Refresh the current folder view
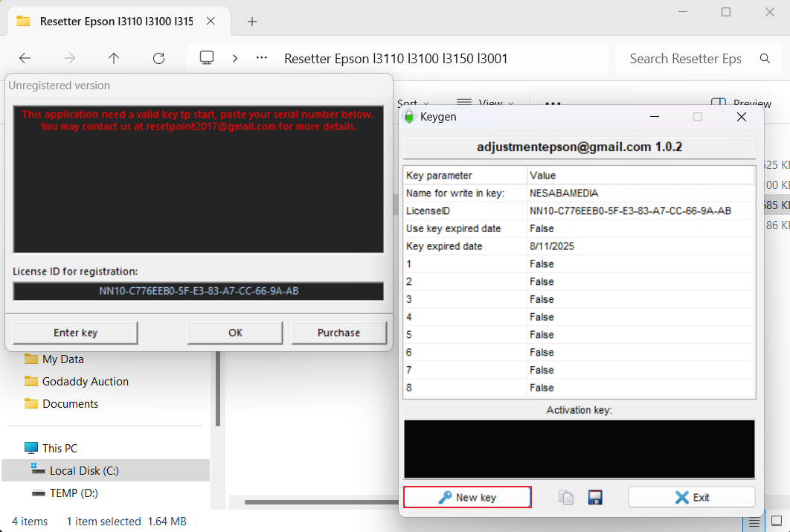790x532 pixels. 158,58
